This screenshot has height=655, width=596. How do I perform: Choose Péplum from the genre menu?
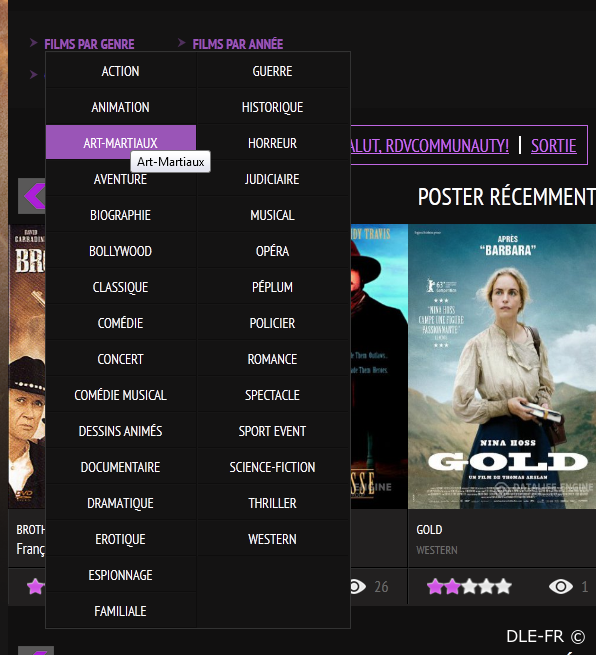pos(272,287)
